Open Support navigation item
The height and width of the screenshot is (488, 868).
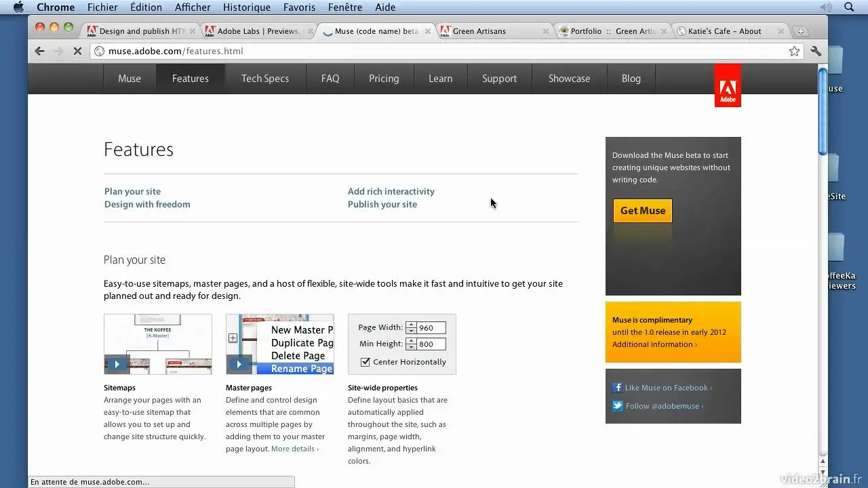click(x=500, y=79)
